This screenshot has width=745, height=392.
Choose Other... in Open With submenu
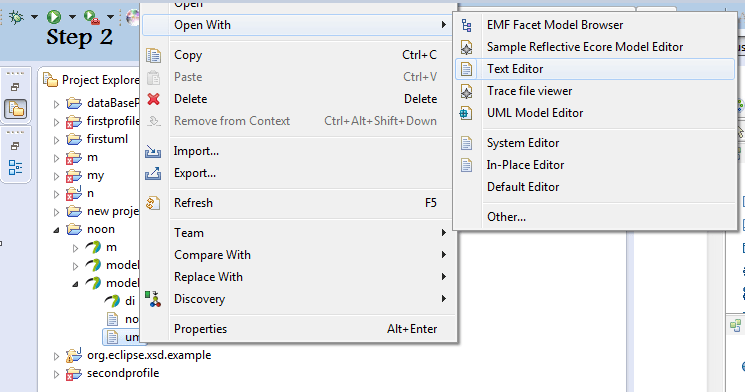(x=595, y=217)
